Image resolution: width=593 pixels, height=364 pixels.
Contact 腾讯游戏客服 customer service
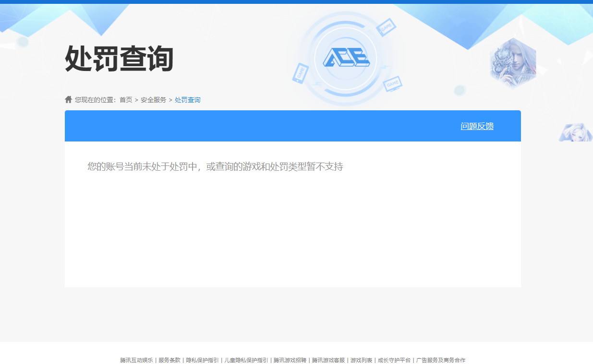coord(329,359)
